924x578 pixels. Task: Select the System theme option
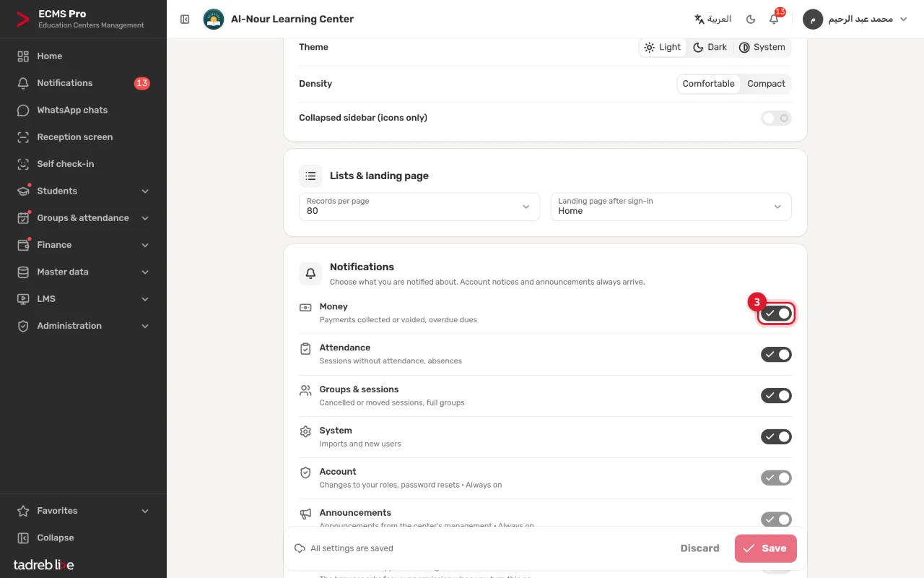(x=762, y=47)
